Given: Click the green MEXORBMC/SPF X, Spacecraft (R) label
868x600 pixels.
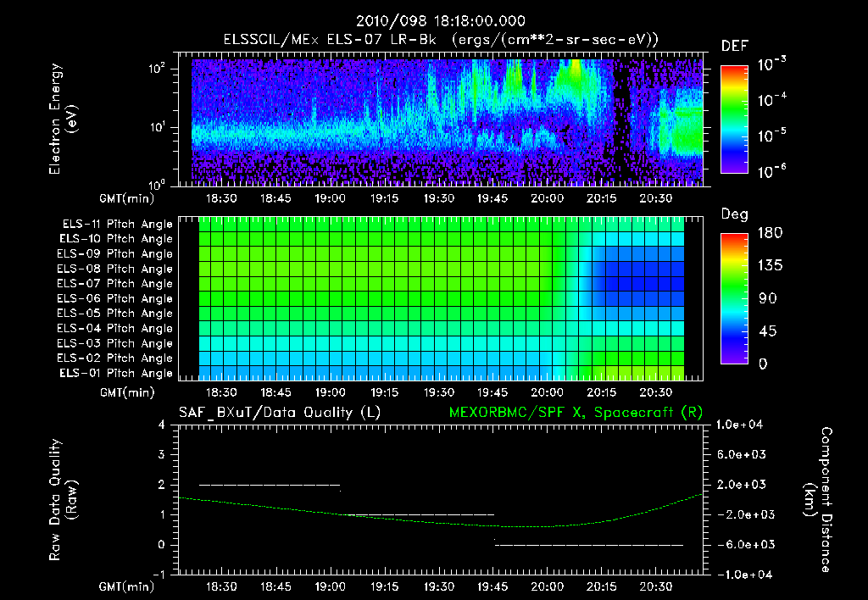Looking at the screenshot, I should (x=576, y=413).
